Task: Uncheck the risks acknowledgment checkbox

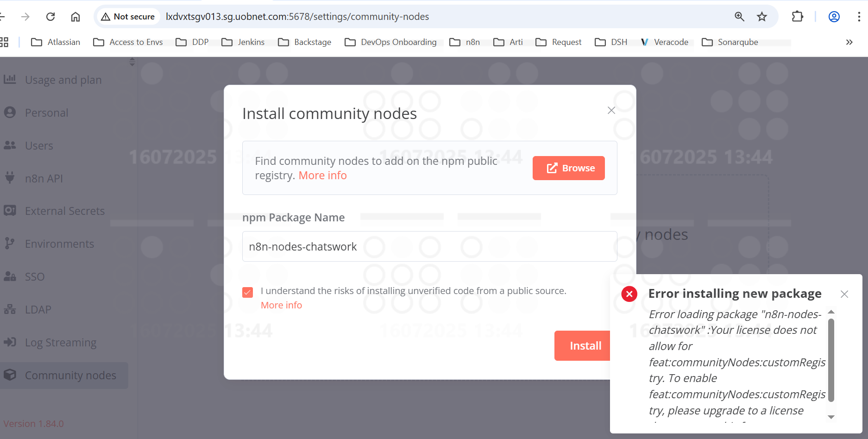Action: coord(248,292)
